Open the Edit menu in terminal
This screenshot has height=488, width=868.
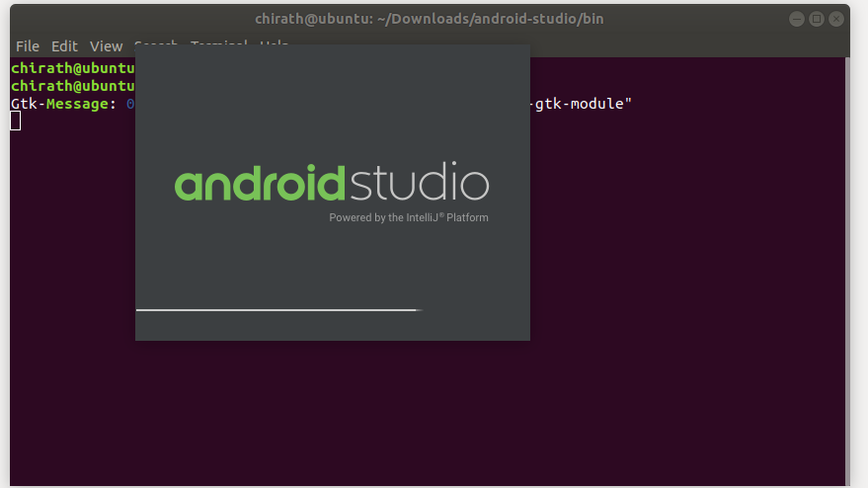pos(64,46)
